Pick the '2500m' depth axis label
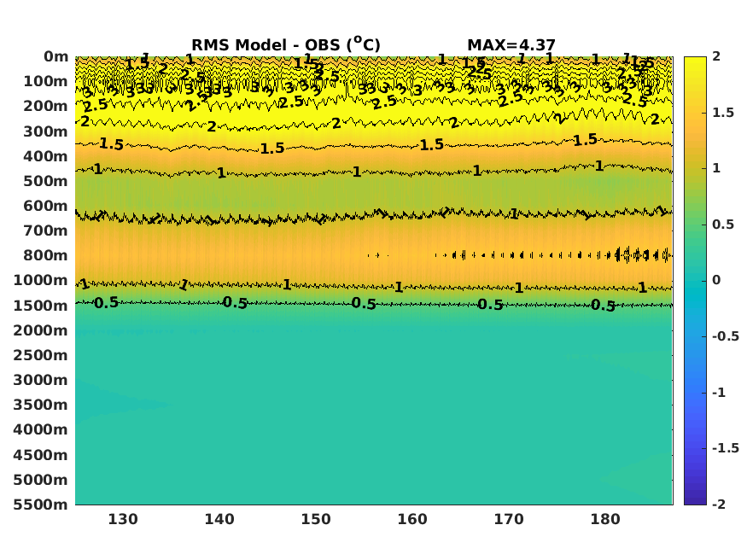 click(41, 355)
